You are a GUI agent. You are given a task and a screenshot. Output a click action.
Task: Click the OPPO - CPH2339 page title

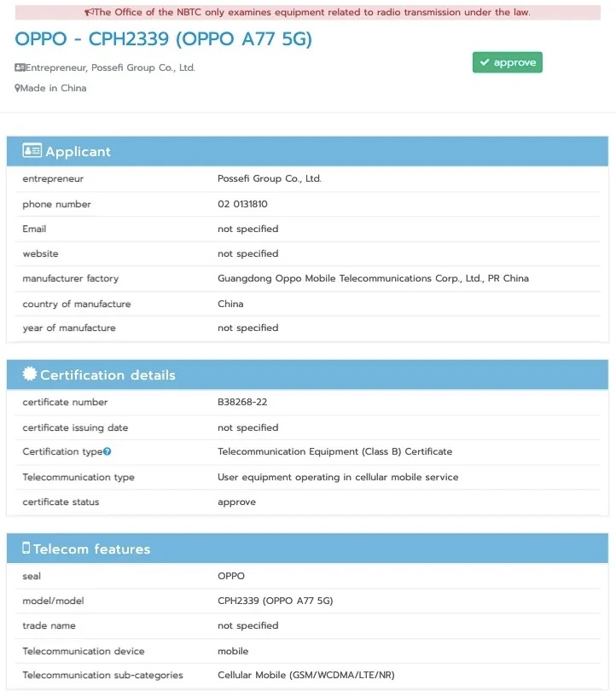click(163, 39)
